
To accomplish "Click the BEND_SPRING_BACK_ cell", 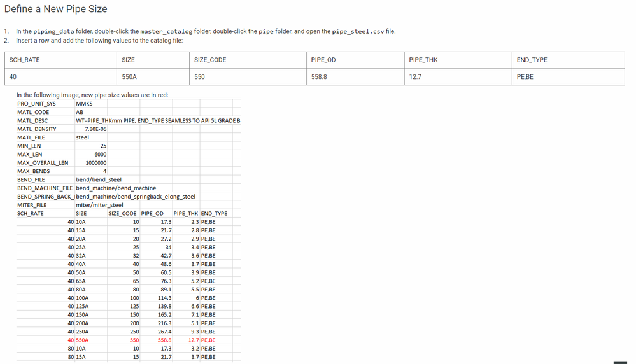I will pos(46,197).
